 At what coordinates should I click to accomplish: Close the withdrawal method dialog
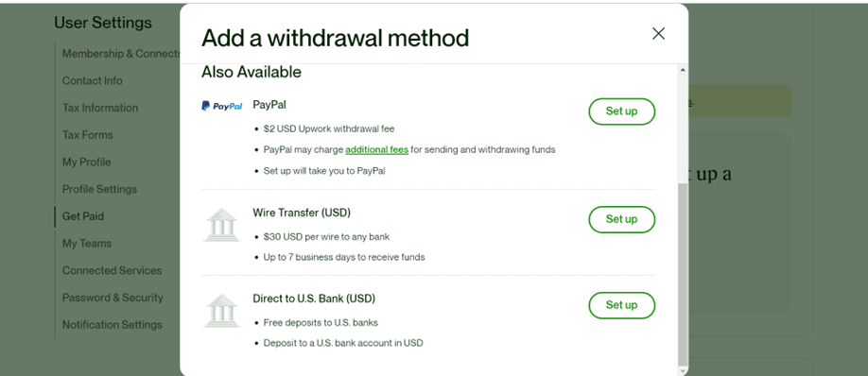click(x=658, y=34)
